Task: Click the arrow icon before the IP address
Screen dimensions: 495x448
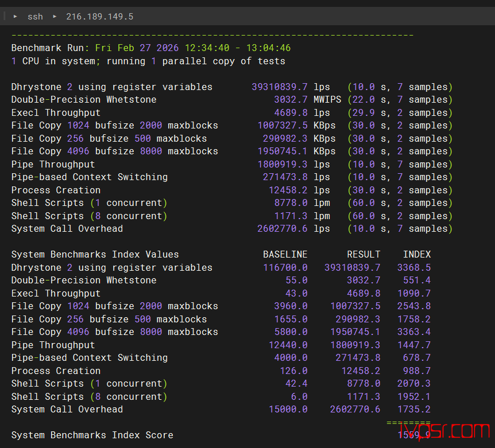Action: (55, 17)
